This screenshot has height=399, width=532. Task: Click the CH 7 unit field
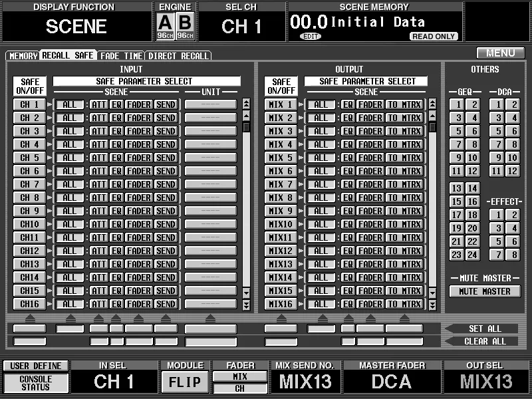click(x=210, y=184)
